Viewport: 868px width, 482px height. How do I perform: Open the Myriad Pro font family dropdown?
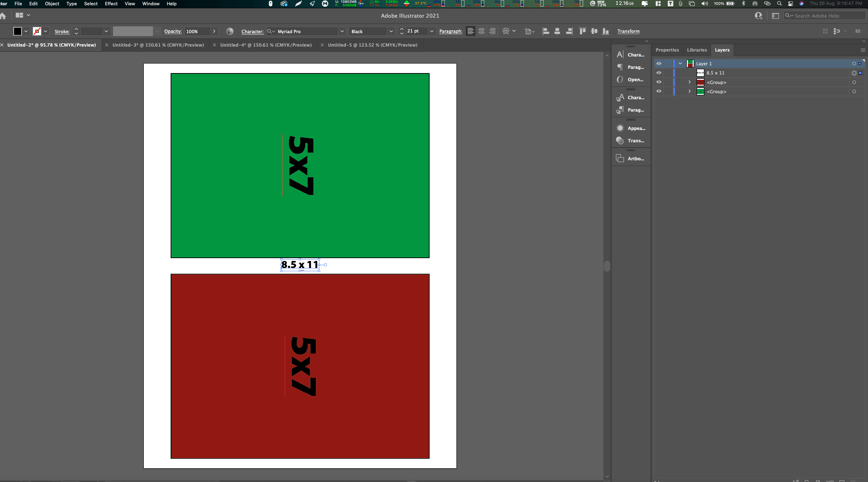tap(342, 31)
